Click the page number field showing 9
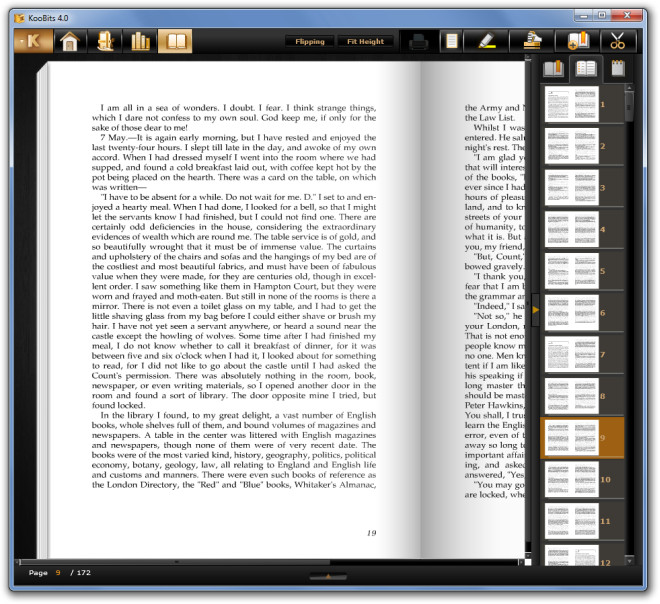This screenshot has width=660, height=604. (58, 572)
